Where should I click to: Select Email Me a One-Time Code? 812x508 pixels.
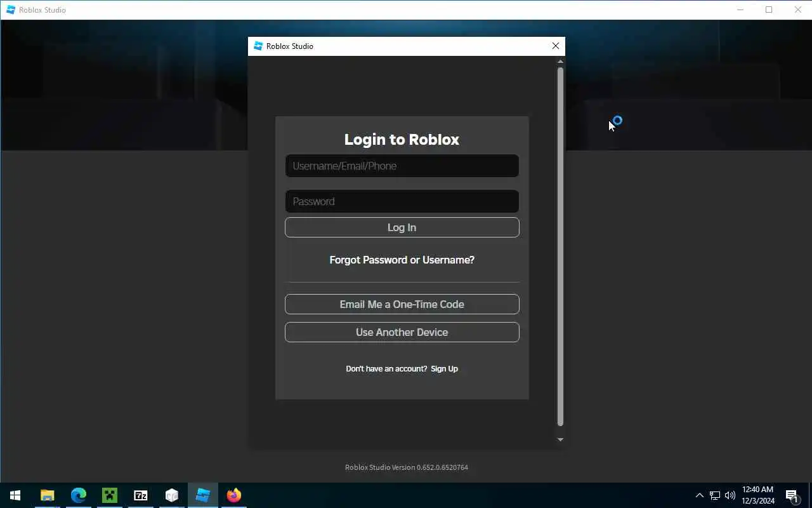402,304
